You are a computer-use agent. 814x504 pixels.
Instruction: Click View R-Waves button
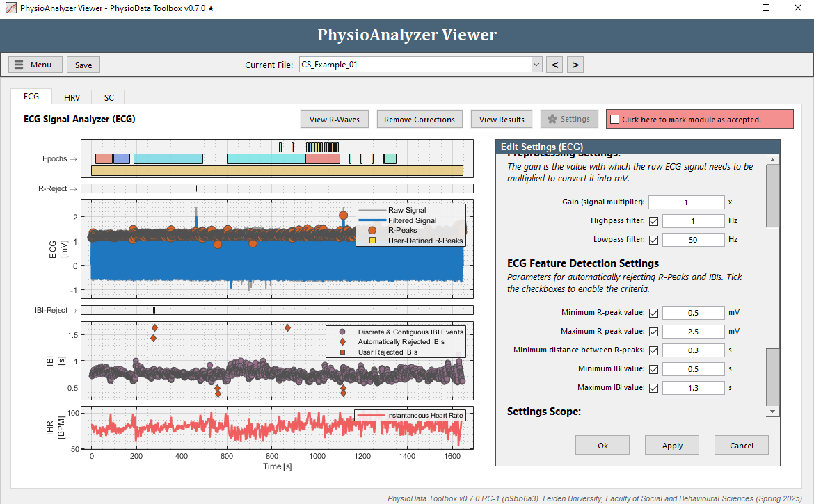(x=335, y=120)
